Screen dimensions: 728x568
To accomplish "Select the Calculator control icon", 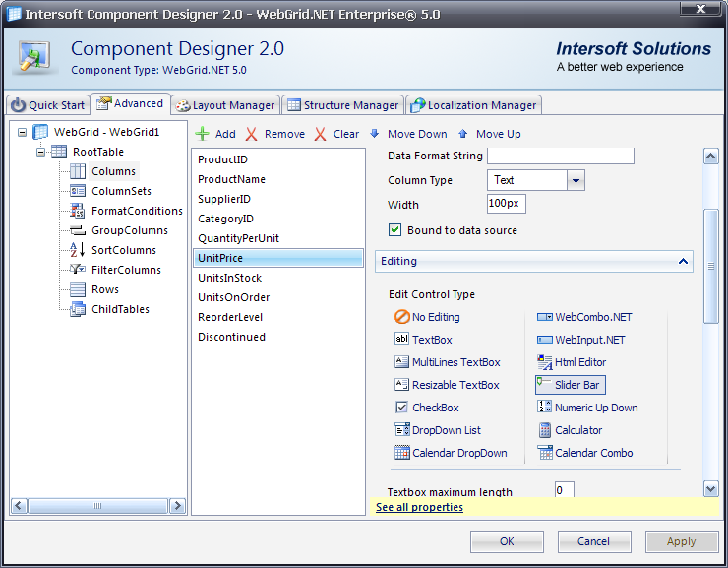I will (x=545, y=430).
